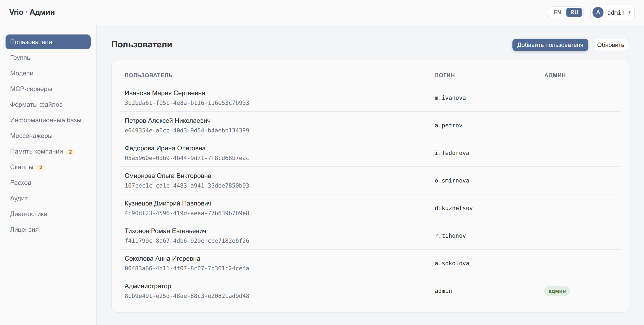
Task: Open the admin account dropdown arrow
Action: 629,12
